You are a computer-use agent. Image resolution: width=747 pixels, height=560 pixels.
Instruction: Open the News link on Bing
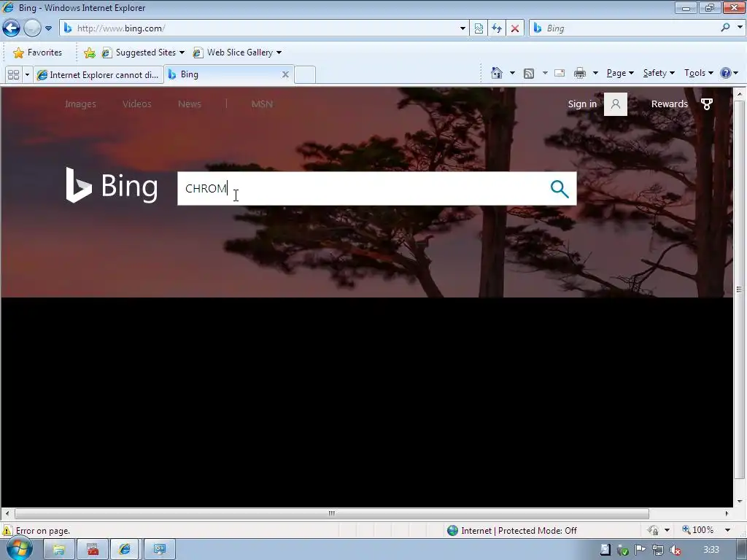[190, 104]
